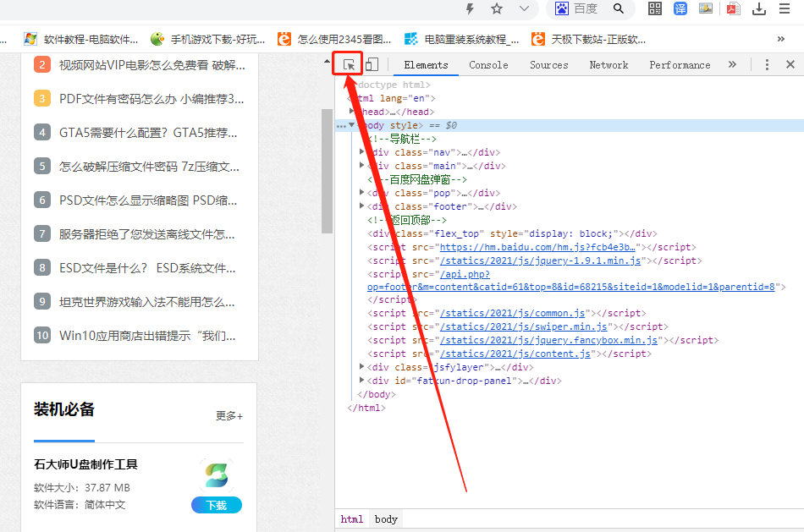Click the downloads icon in browser toolbar
804x532 pixels.
(x=758, y=8)
